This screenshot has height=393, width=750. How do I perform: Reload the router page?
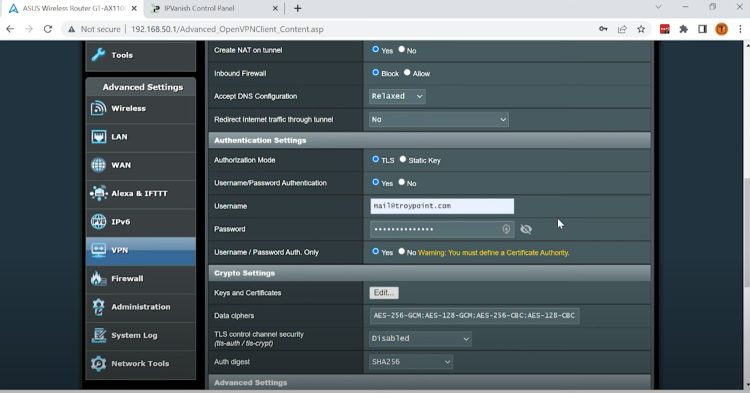tap(48, 29)
